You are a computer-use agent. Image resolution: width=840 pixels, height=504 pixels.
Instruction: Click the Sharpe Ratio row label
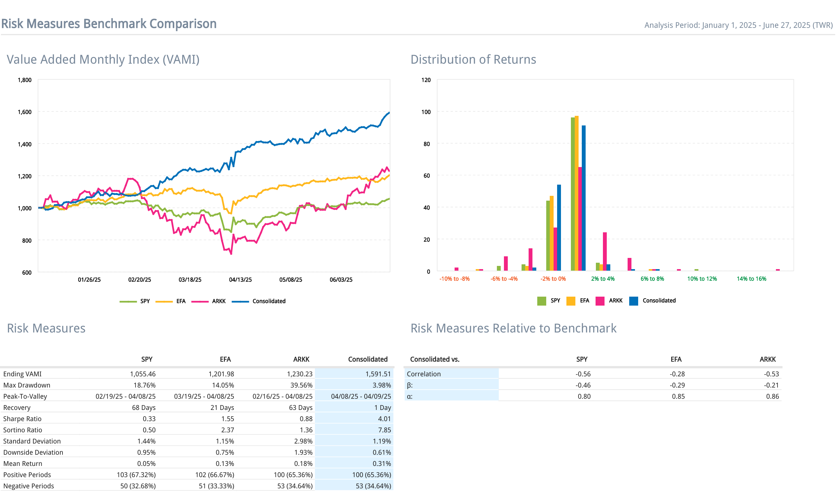point(22,419)
